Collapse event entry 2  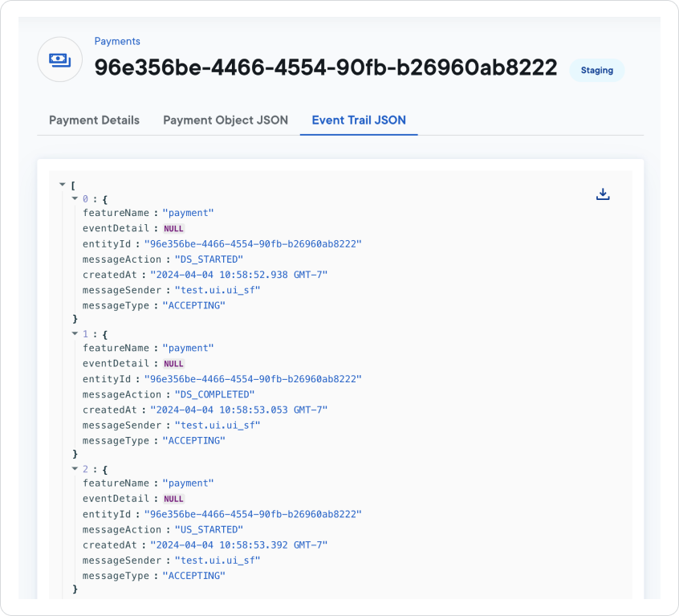[x=75, y=469]
